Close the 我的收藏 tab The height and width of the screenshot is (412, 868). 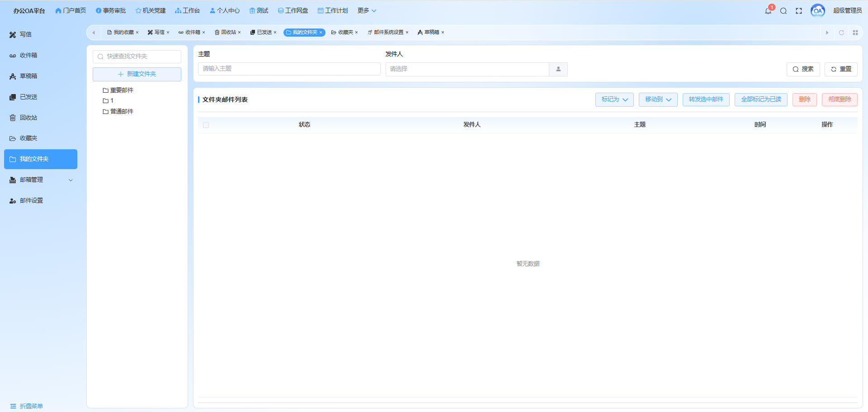(x=137, y=33)
